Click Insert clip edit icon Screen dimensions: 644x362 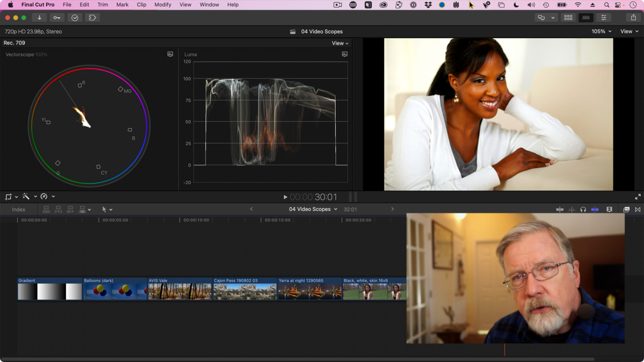point(58,209)
